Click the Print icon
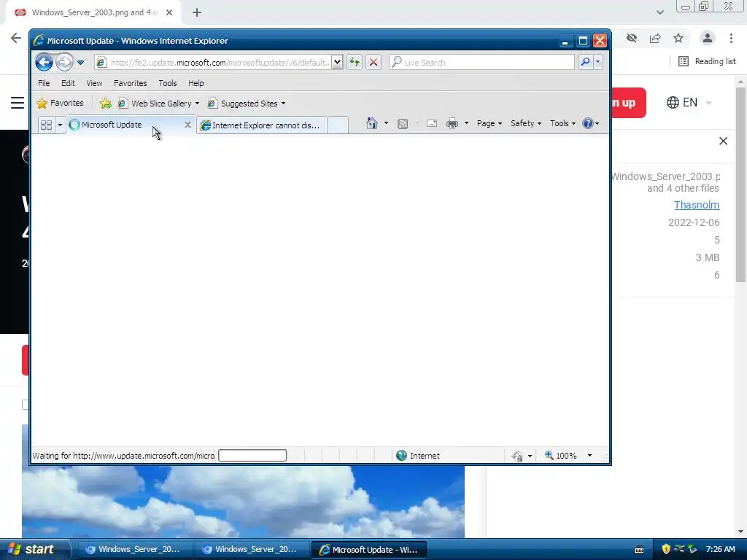 pos(452,124)
